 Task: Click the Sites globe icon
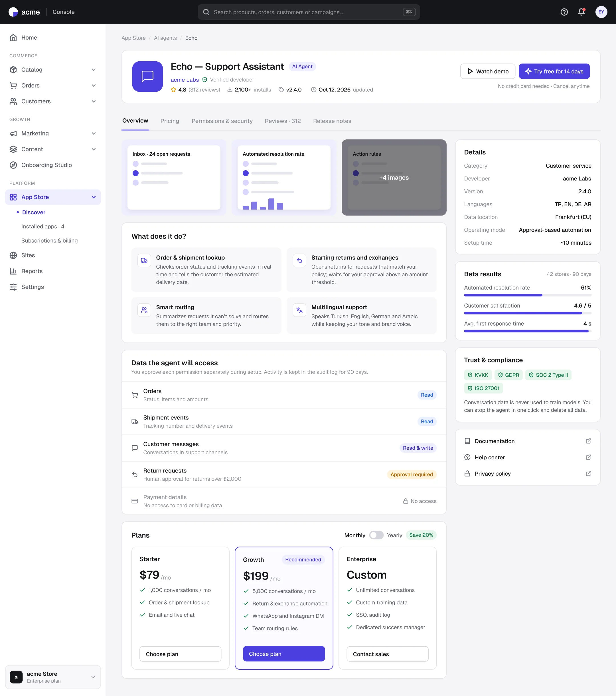pos(13,255)
